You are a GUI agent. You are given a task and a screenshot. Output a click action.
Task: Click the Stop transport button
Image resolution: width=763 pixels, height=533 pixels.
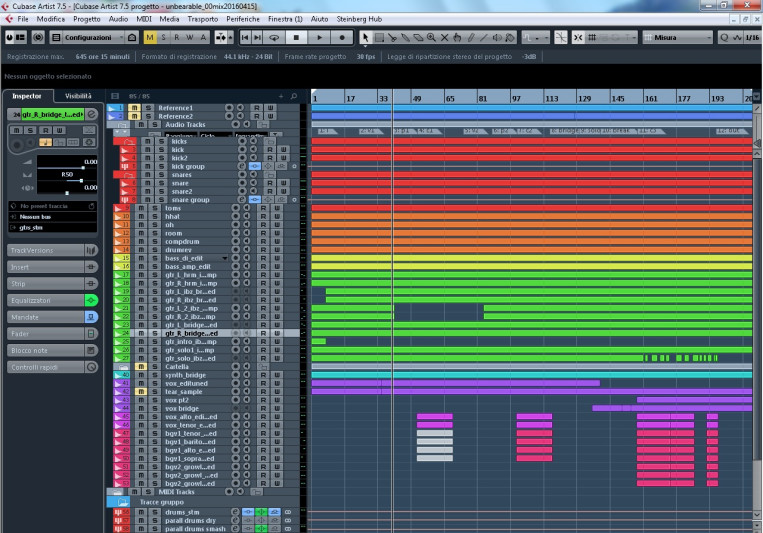(x=296, y=37)
